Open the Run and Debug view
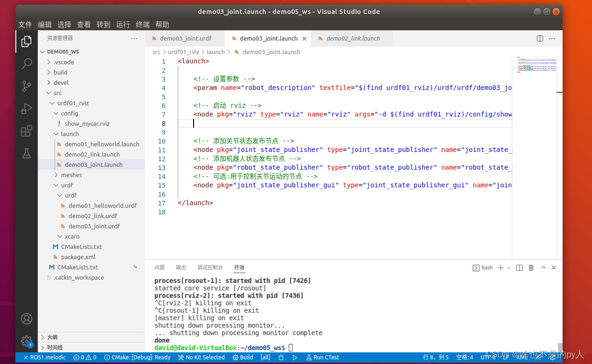Viewport: 592px width, 364px height. (27, 109)
